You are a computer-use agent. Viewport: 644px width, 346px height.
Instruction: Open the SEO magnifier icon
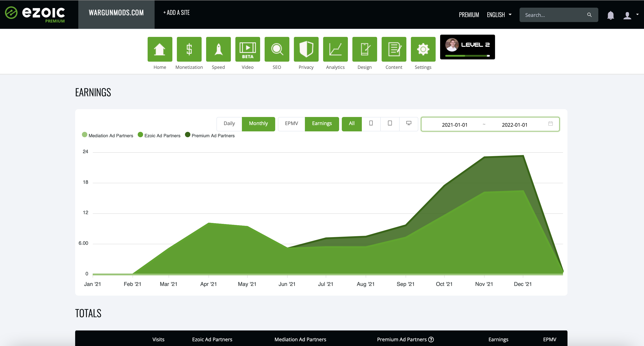click(x=277, y=49)
